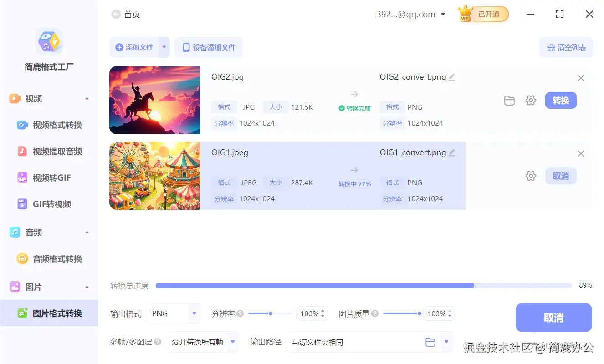
Task: Start converting OIG2.jpg with 转换 button
Action: tap(561, 101)
